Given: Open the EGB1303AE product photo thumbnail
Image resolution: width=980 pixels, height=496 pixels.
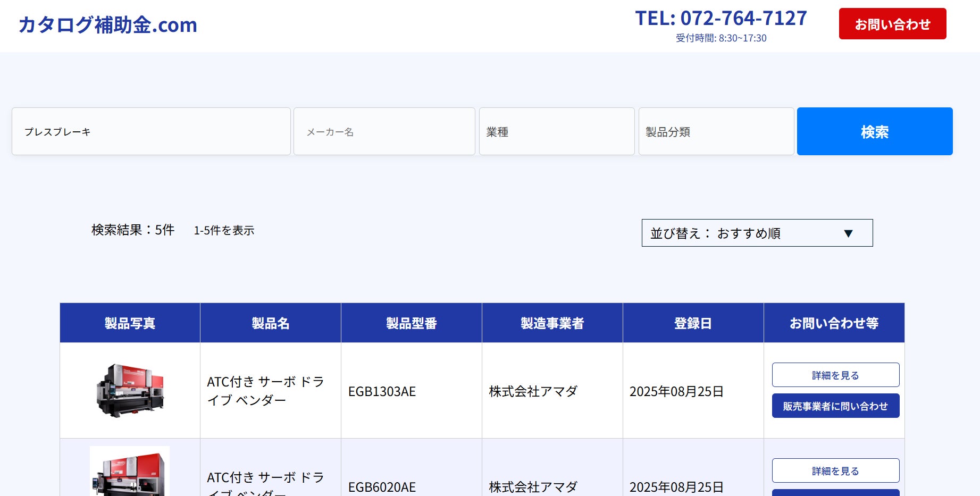Looking at the screenshot, I should point(130,391).
